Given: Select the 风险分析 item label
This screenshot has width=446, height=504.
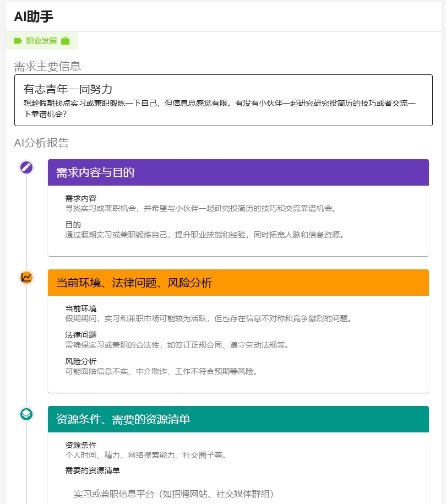Looking at the screenshot, I should click(x=80, y=361).
